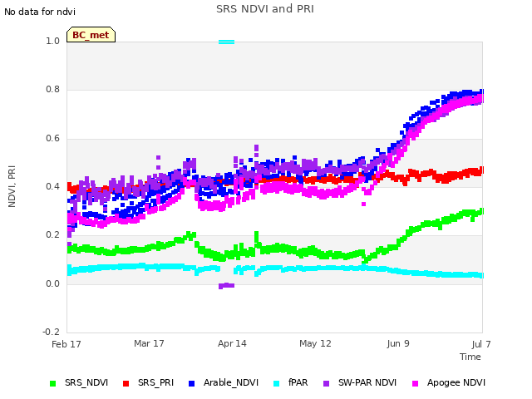This screenshot has width=532, height=399.
Task: Toggle the SRS_PRI legend label
Action: pyautogui.click(x=155, y=382)
